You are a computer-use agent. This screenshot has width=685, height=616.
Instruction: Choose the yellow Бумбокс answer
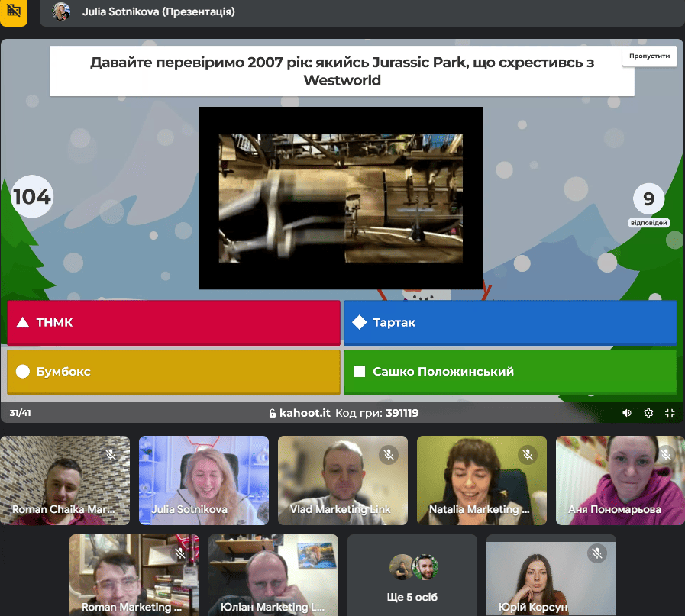point(173,372)
